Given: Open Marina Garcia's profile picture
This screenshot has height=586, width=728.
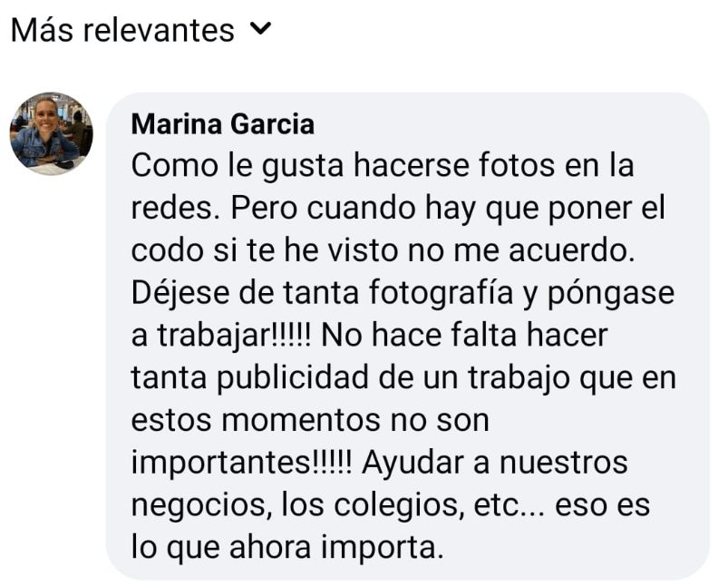Looking at the screenshot, I should click(x=52, y=133).
